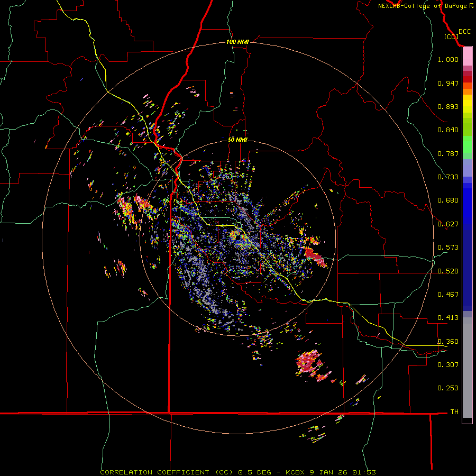Click the 0.253 scale value
Screen dimensions: 476x476
pos(448,388)
